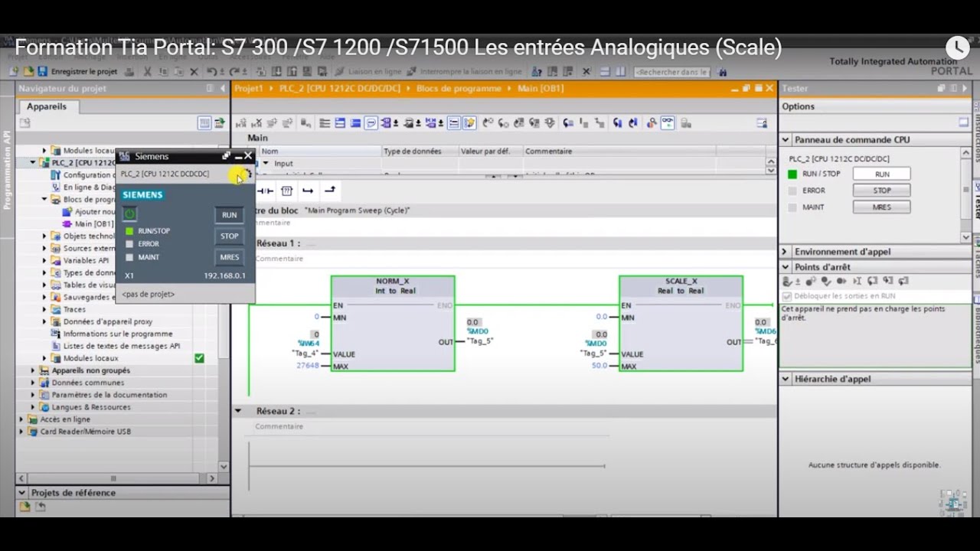980x551 pixels.
Task: Click the Nom column header
Action: pyautogui.click(x=319, y=152)
